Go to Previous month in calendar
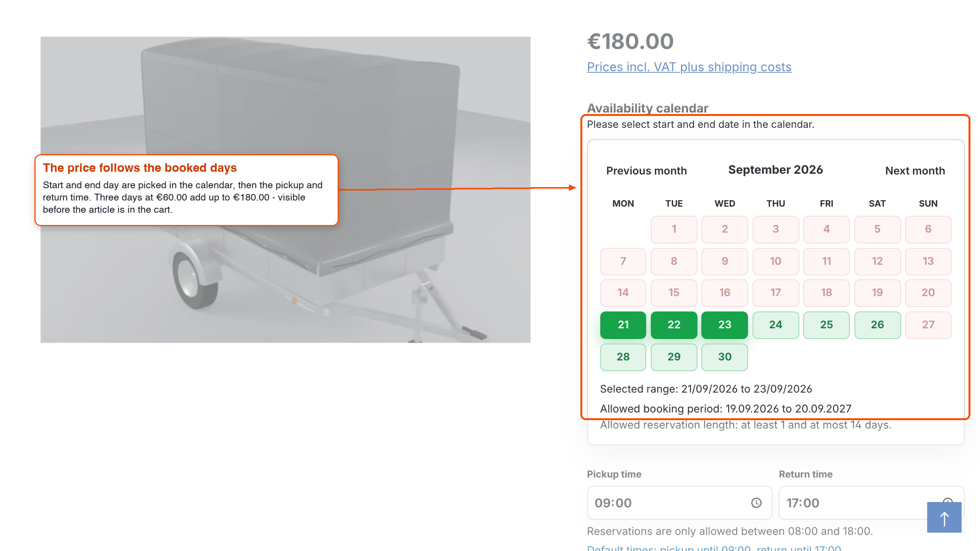Viewport: 980px width, 551px height. [x=647, y=171]
